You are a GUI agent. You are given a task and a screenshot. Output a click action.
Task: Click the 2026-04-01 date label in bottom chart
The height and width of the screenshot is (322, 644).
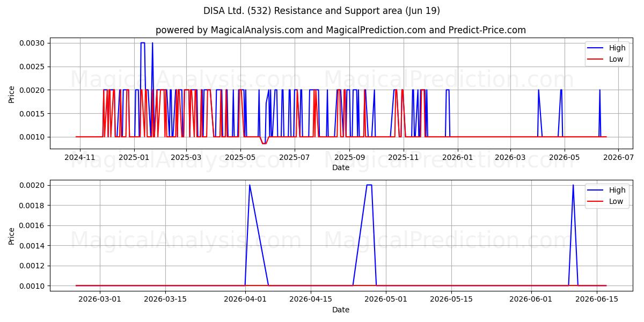click(245, 300)
